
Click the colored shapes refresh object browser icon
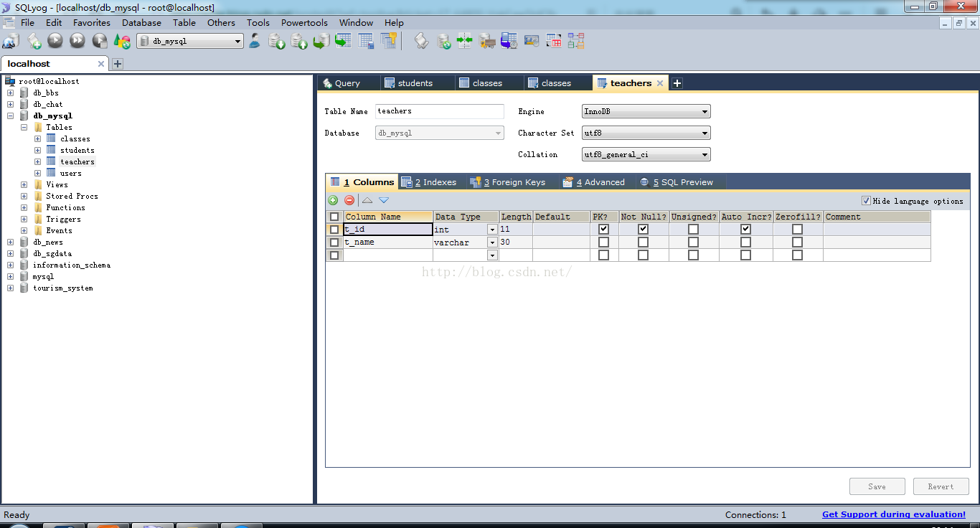click(x=122, y=42)
